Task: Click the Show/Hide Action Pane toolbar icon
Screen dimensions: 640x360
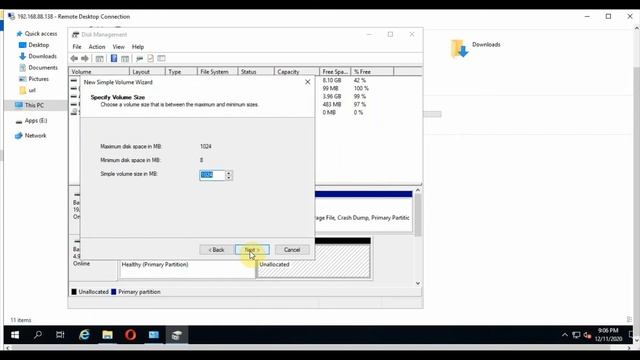Action: (125, 58)
